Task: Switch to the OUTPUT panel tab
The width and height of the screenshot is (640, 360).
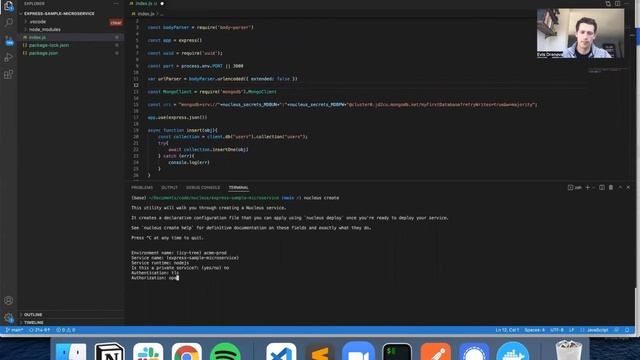Action: pos(169,188)
